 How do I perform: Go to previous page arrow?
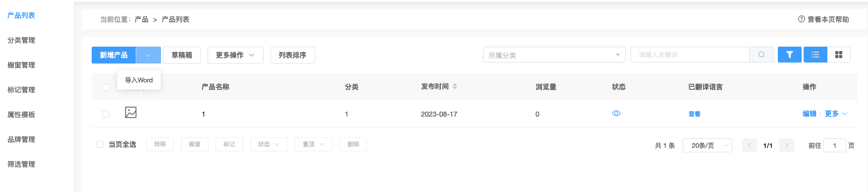pos(750,145)
